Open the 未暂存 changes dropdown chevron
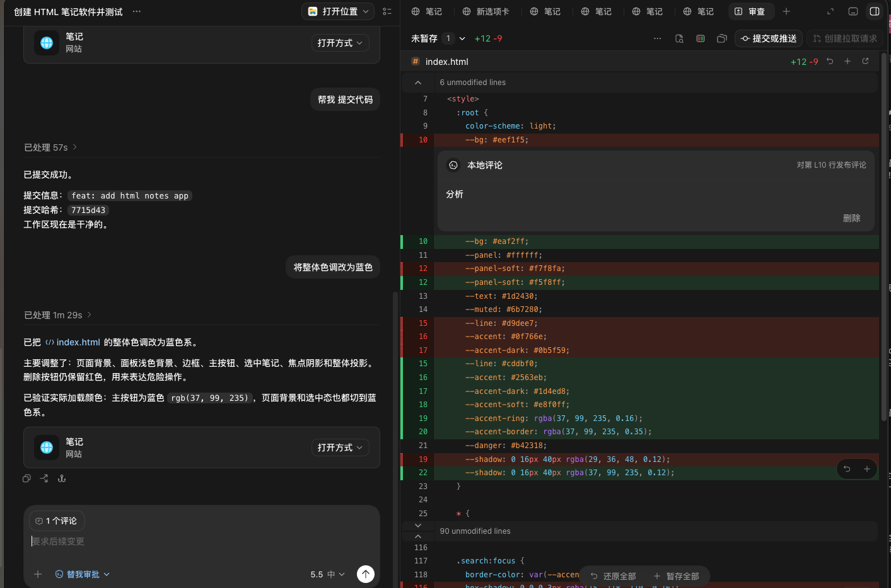The height and width of the screenshot is (588, 891). pyautogui.click(x=462, y=38)
